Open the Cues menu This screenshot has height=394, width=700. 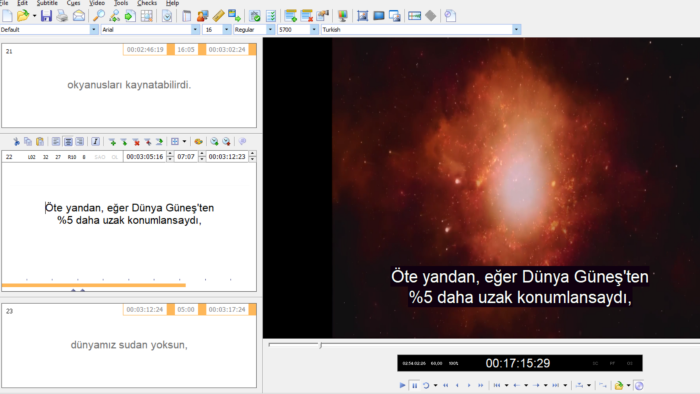[x=74, y=3]
